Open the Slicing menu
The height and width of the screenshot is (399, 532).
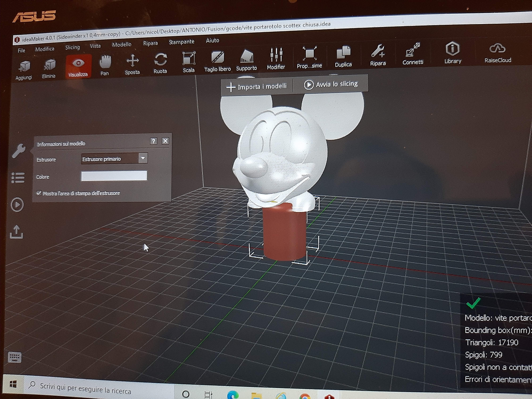(x=72, y=47)
